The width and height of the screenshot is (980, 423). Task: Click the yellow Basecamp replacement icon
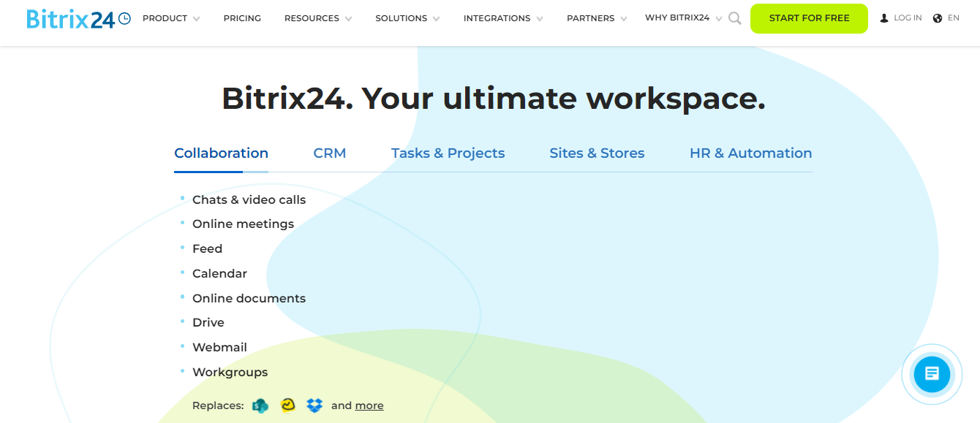click(x=288, y=405)
